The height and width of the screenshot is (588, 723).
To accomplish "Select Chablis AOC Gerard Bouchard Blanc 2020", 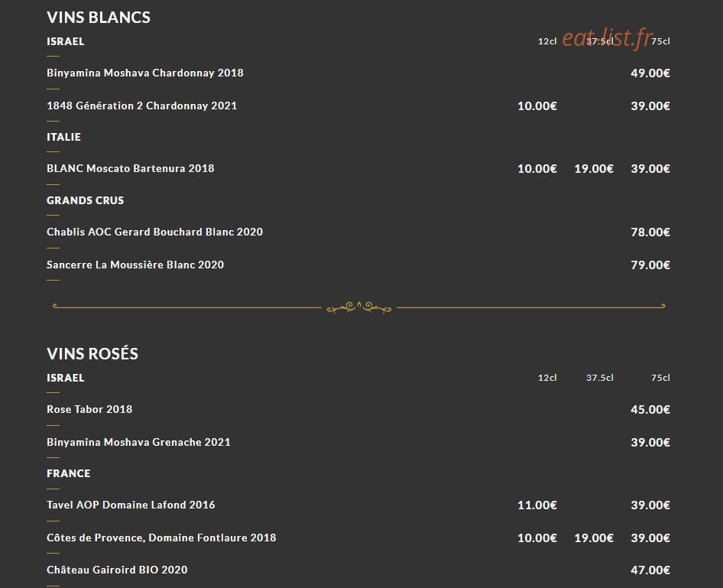I will tap(154, 232).
